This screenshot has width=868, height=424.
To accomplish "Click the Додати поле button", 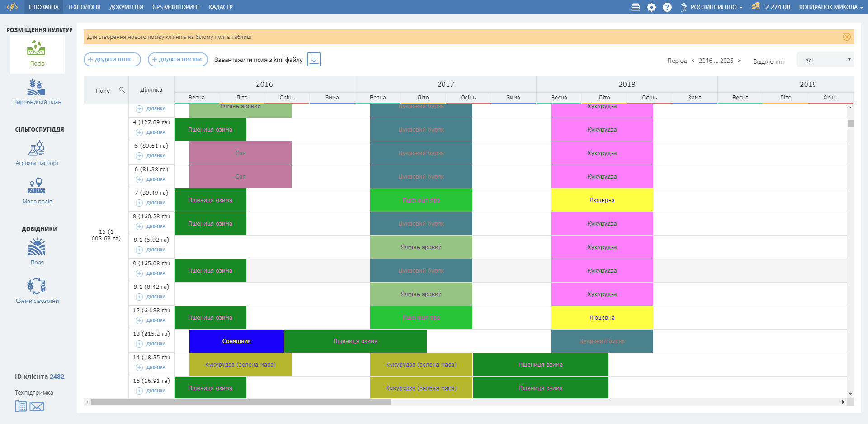I will (112, 60).
